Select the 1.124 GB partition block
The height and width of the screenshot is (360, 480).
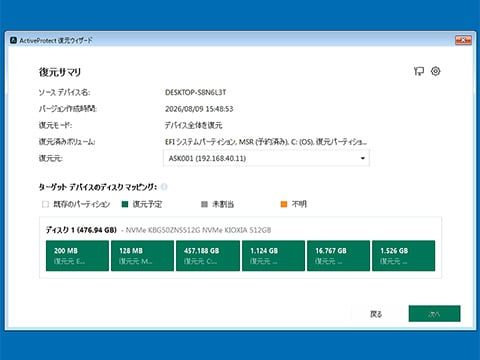pos(273,256)
